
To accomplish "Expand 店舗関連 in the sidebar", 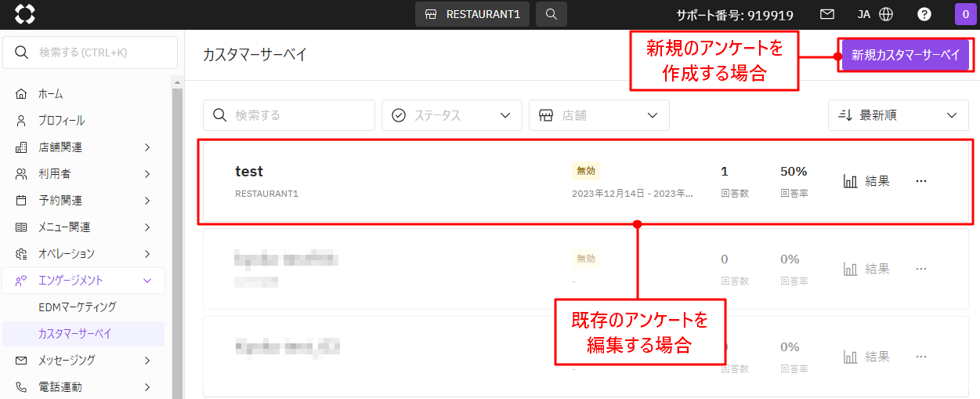I will click(83, 147).
